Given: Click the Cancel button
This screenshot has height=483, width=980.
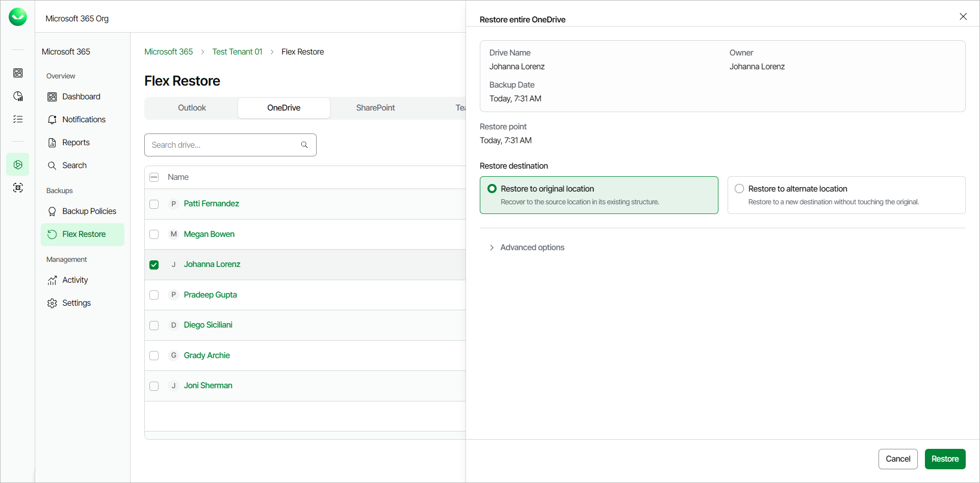Looking at the screenshot, I should (x=898, y=459).
